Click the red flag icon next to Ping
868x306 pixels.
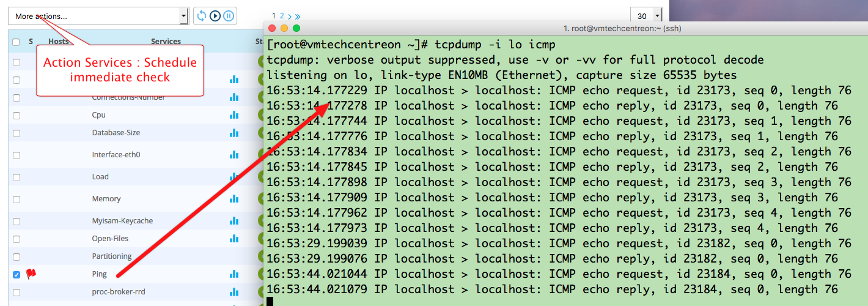[x=31, y=274]
